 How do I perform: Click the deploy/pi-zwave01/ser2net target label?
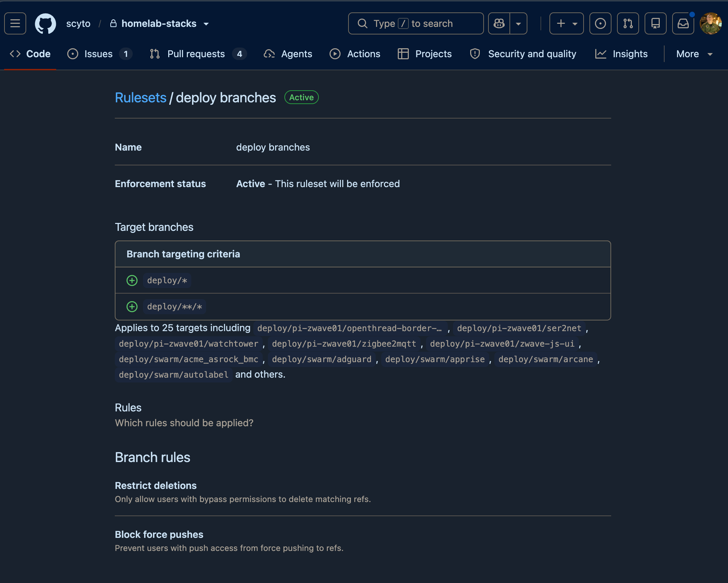tap(519, 328)
